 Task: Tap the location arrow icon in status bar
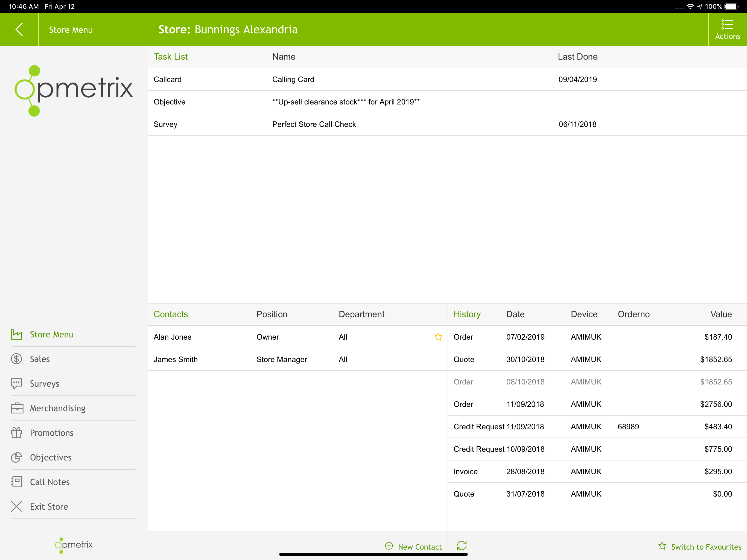click(699, 6)
